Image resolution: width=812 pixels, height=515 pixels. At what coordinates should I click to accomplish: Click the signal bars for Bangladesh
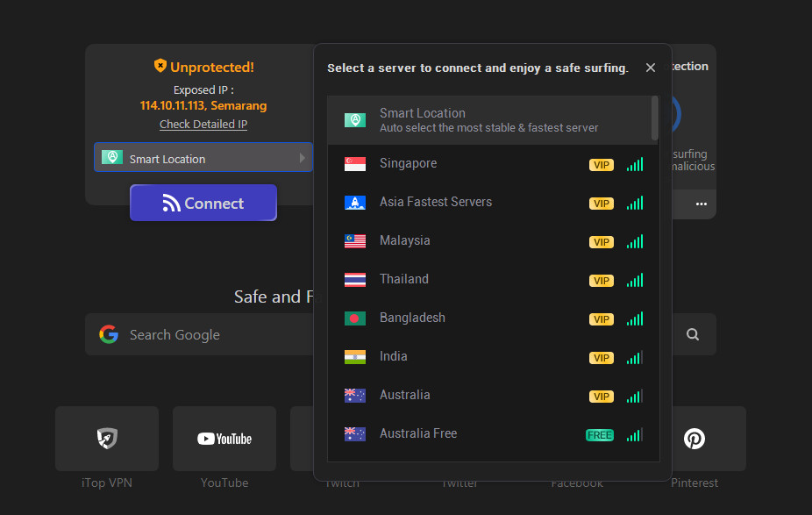tap(635, 318)
